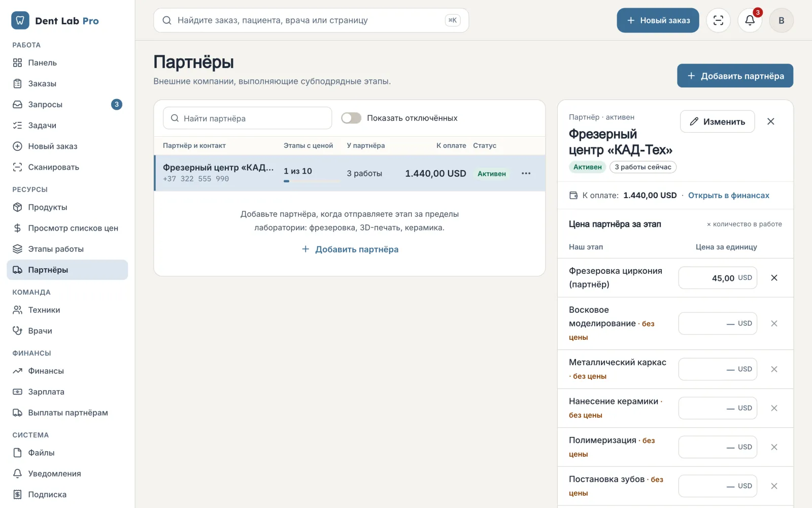812x508 pixels.
Task: Open Заказы in the sidebar
Action: tap(67, 84)
